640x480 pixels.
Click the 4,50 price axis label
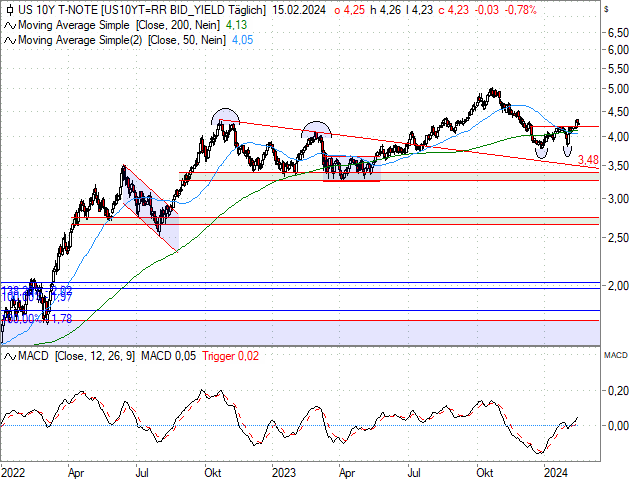point(618,112)
